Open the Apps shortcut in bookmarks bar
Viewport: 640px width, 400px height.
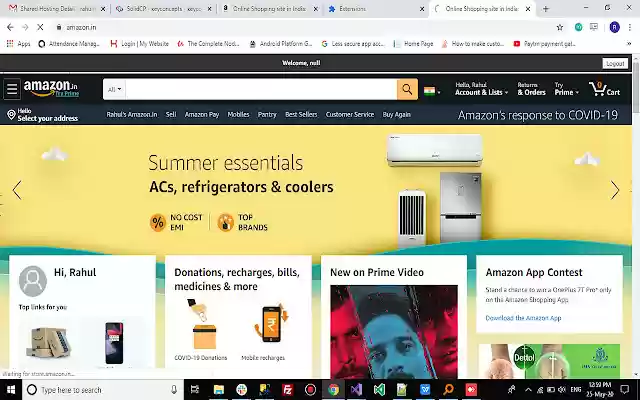click(x=18, y=44)
